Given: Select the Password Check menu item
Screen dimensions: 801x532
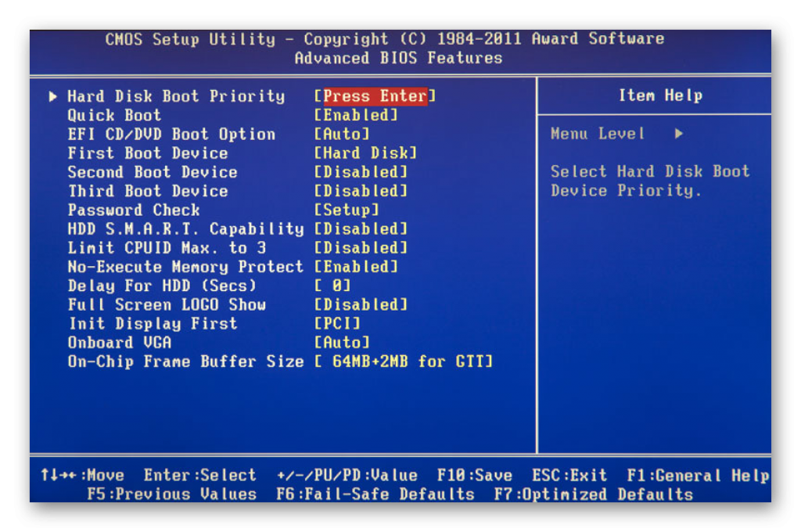Looking at the screenshot, I should (133, 210).
